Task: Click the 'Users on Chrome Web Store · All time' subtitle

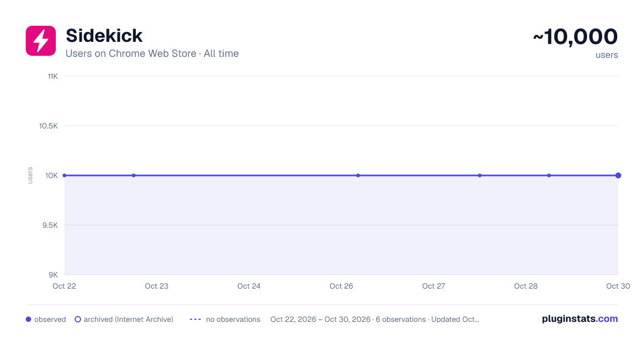Action: click(x=152, y=54)
